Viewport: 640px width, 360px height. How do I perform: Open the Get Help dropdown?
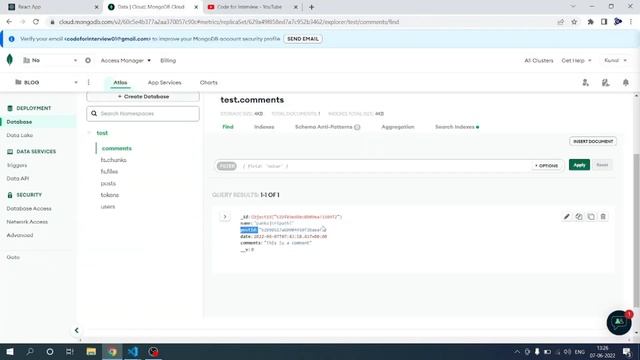[x=576, y=60]
